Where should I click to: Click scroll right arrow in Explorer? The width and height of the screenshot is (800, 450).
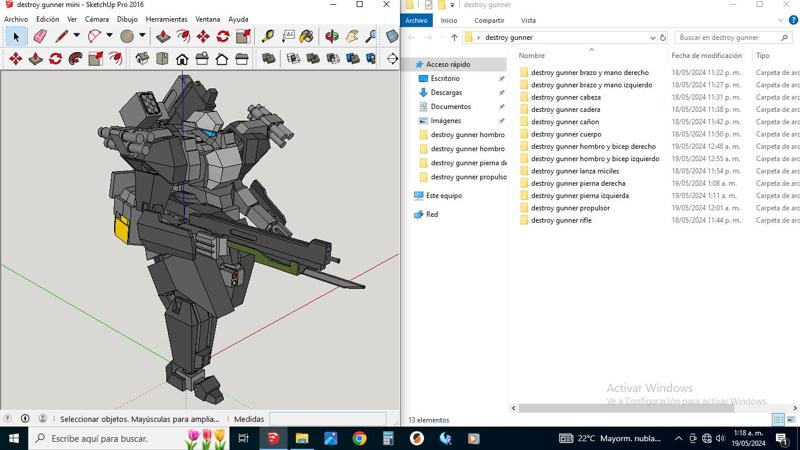coord(795,408)
